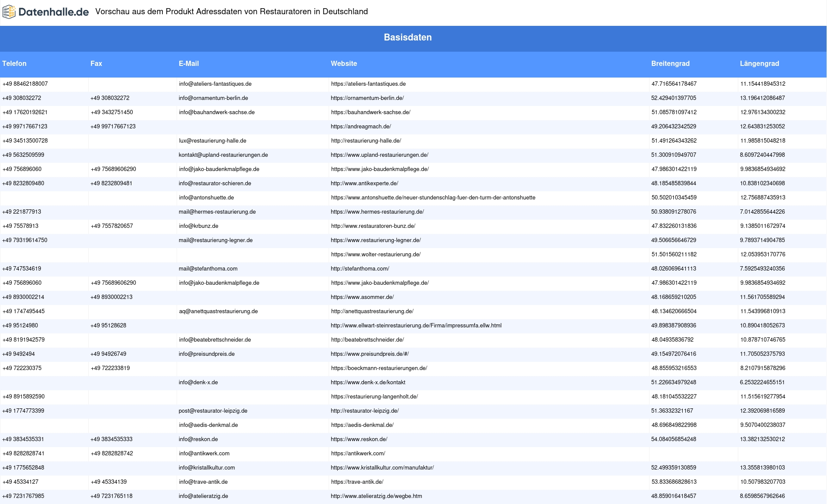Click phone number +49 5632509599
This screenshot has height=504, width=827.
pos(23,155)
